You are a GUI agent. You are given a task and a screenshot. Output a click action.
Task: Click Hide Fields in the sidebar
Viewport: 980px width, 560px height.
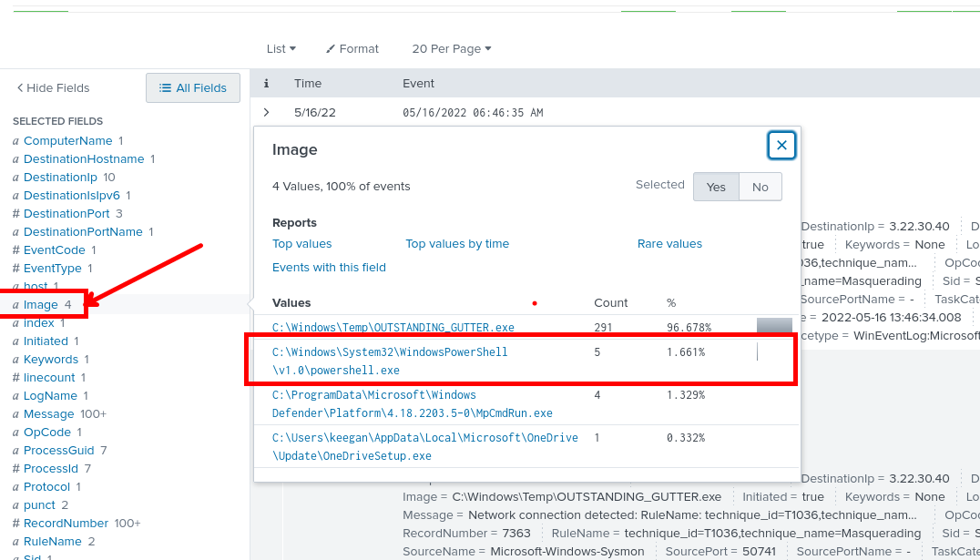tap(54, 88)
